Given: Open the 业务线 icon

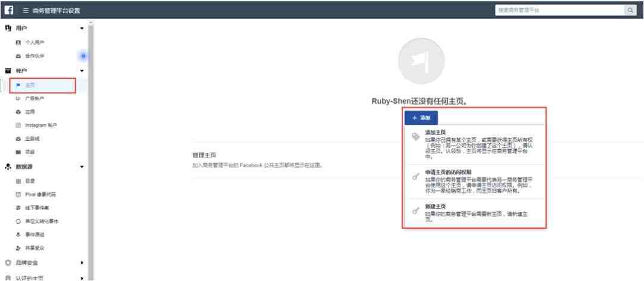Looking at the screenshot, I should pos(18,139).
